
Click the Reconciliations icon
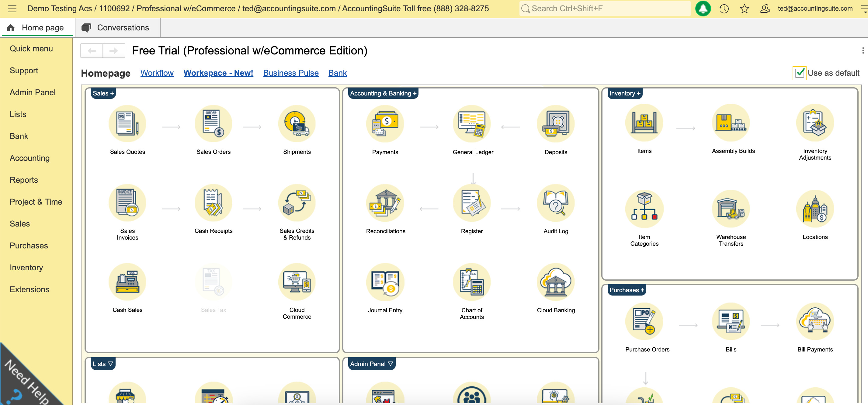[x=385, y=203]
